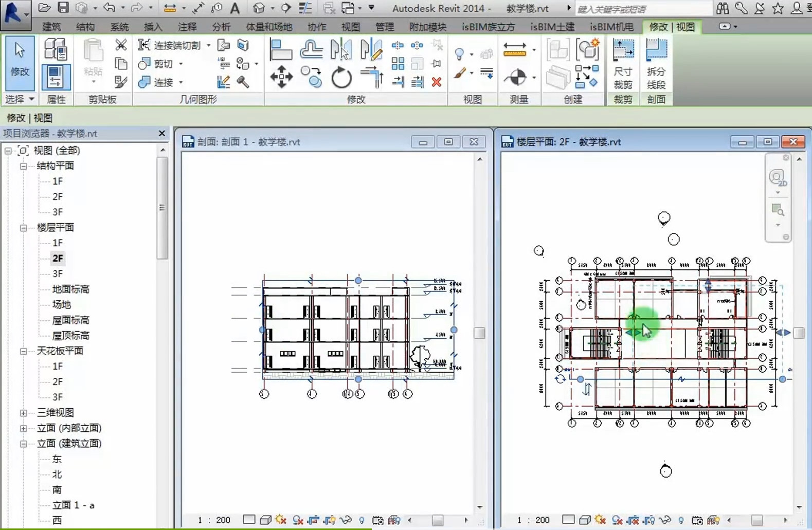Screen dimensions: 812x530
Task: Open the 建筑 ribbon tab
Action: pos(51,27)
